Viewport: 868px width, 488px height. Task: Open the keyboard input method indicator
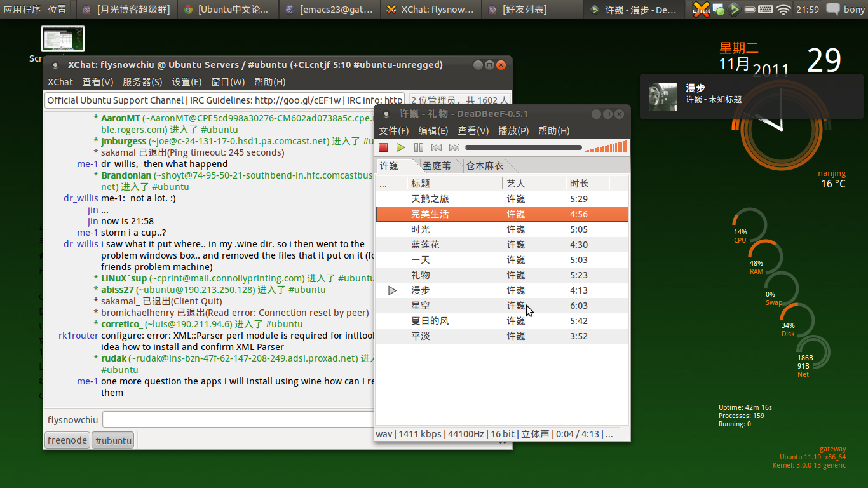[x=766, y=10]
